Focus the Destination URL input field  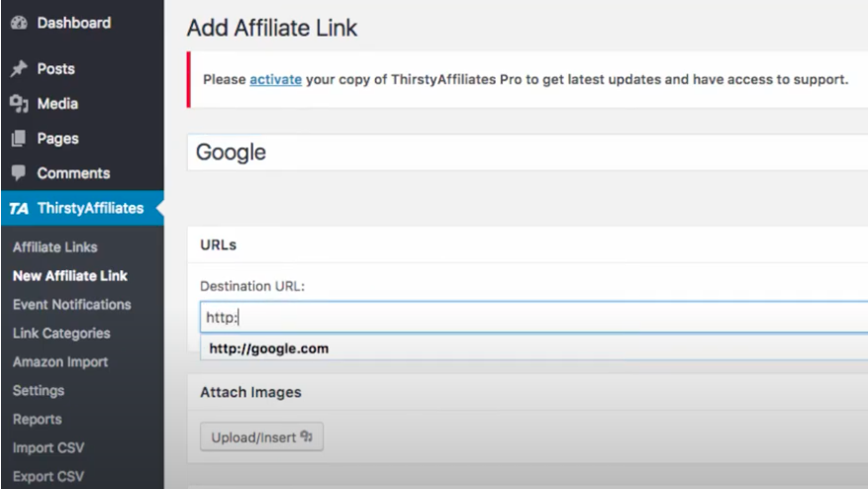(x=534, y=318)
